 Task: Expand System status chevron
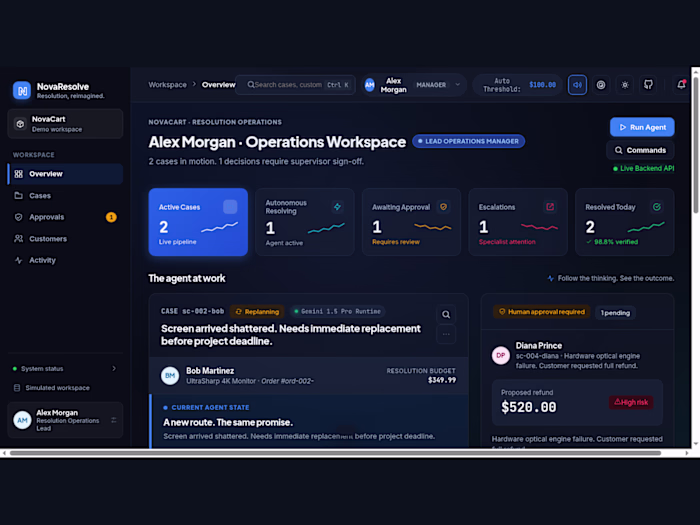tap(114, 368)
